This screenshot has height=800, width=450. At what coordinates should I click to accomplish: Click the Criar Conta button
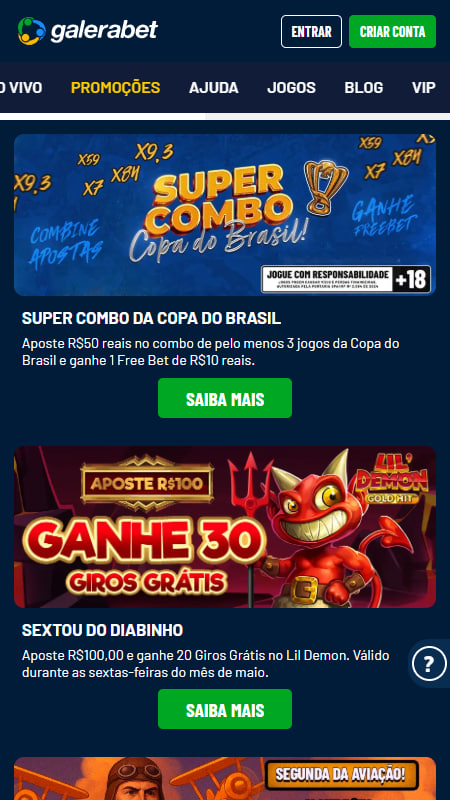[392, 32]
